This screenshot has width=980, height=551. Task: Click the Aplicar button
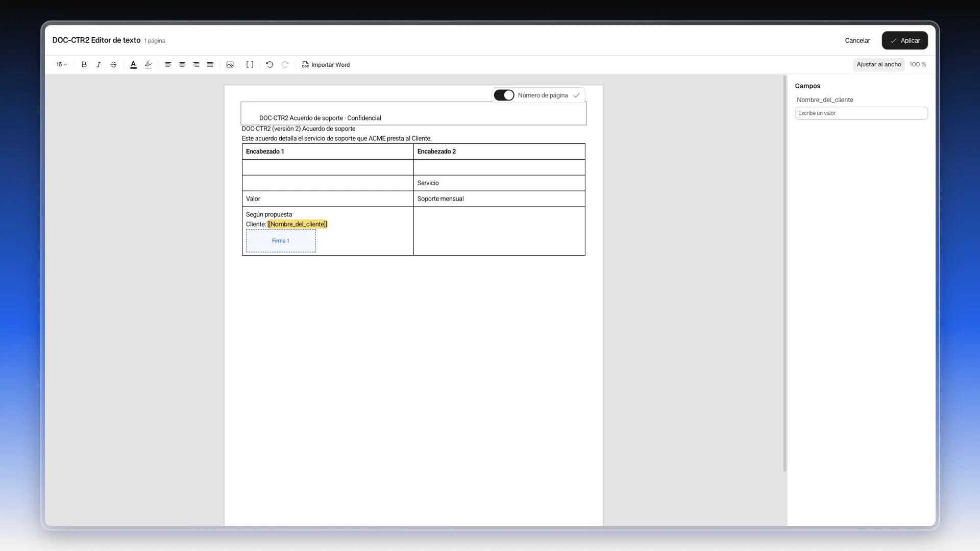[904, 40]
